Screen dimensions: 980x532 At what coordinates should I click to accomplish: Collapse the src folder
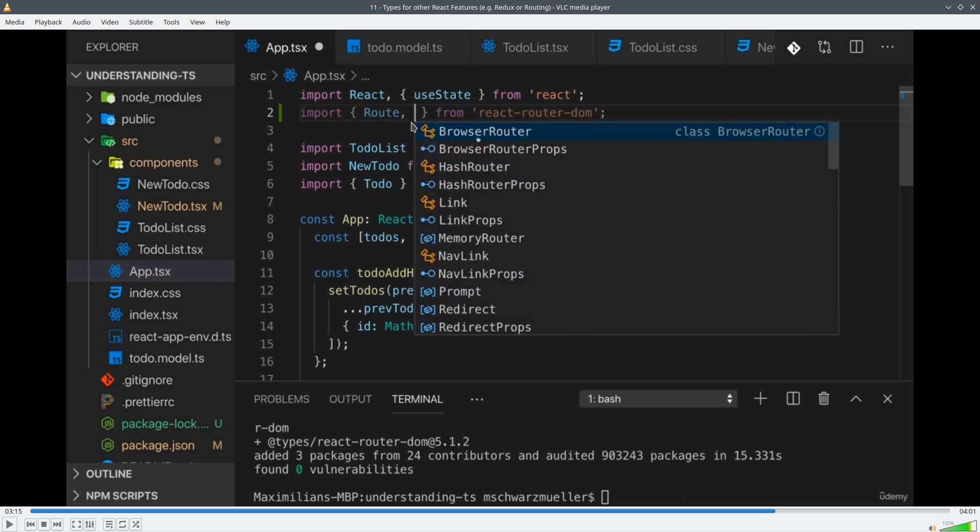(151, 141)
